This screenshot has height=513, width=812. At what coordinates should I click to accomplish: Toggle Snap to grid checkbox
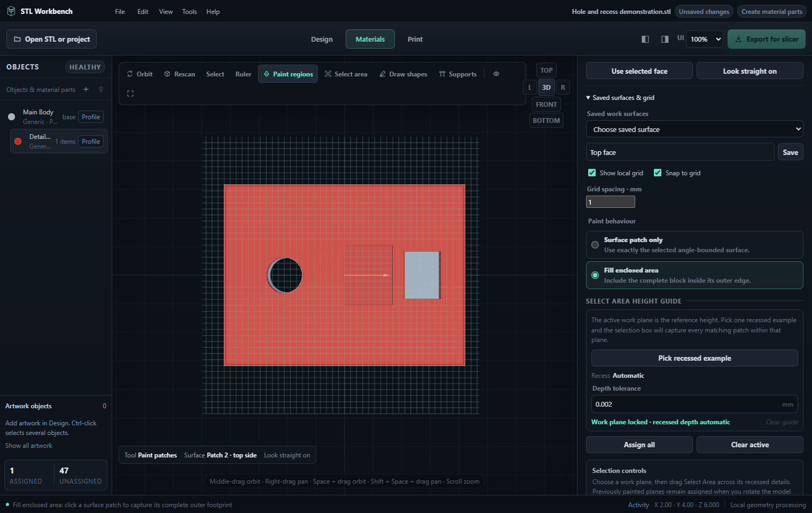click(x=658, y=173)
